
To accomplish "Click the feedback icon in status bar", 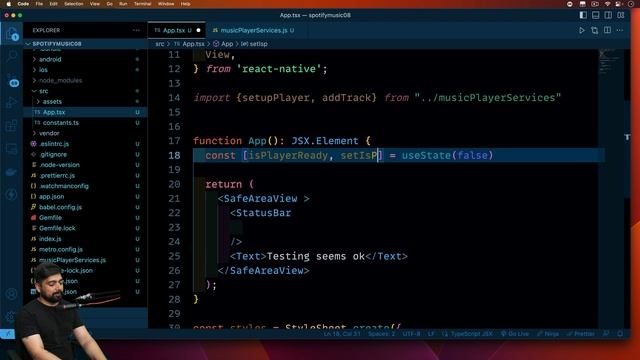I will tap(607, 334).
